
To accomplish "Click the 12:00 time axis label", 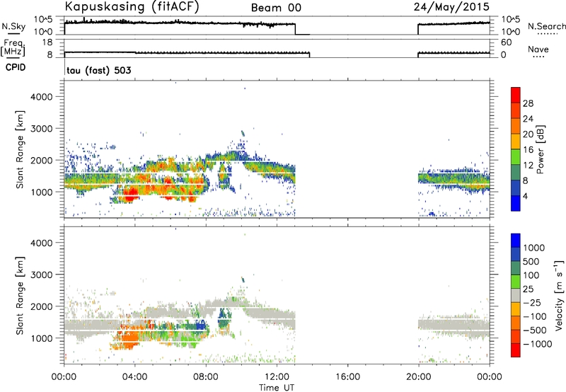I will [x=277, y=377].
